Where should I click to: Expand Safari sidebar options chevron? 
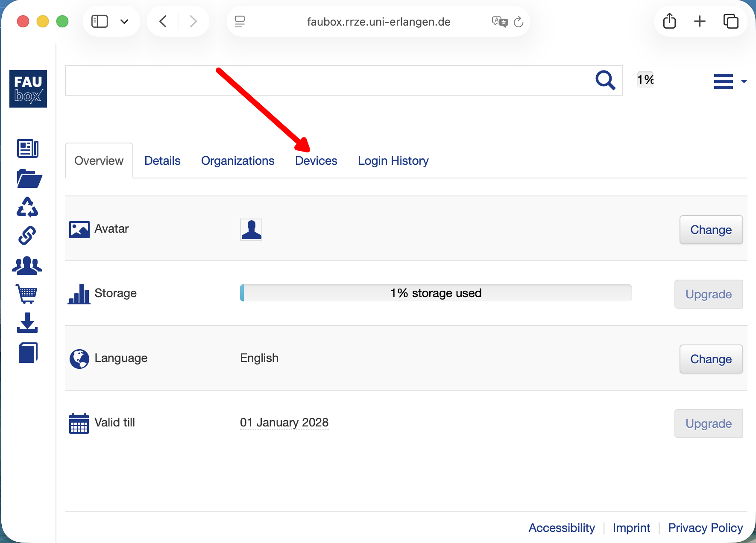124,22
